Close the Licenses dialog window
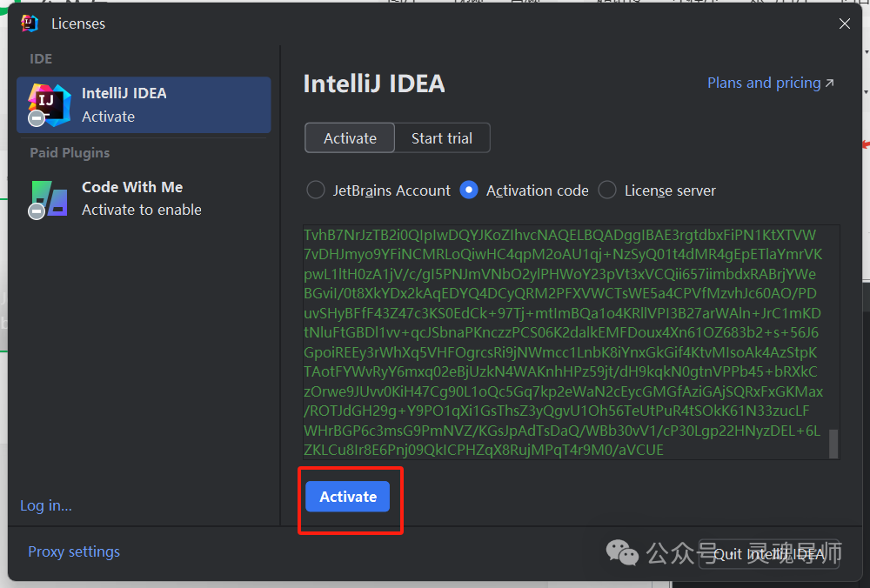870x588 pixels. click(x=844, y=24)
